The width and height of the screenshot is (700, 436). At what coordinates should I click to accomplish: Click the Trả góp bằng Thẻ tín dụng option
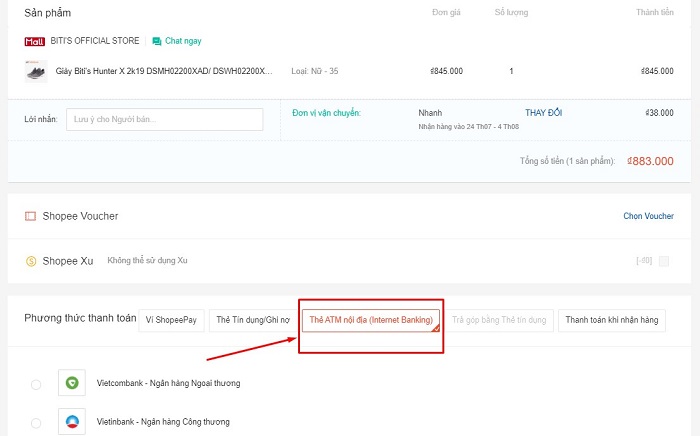tap(499, 320)
